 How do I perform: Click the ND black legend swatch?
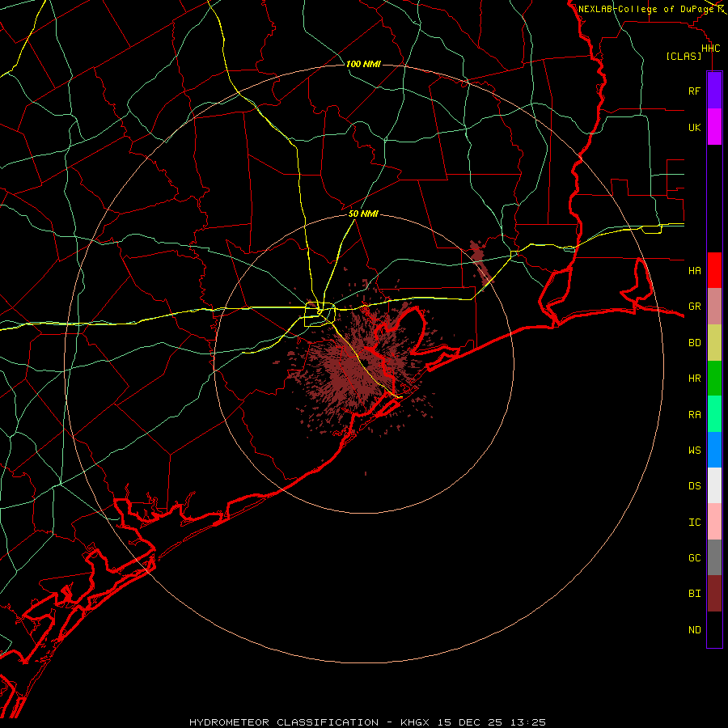pos(714,629)
